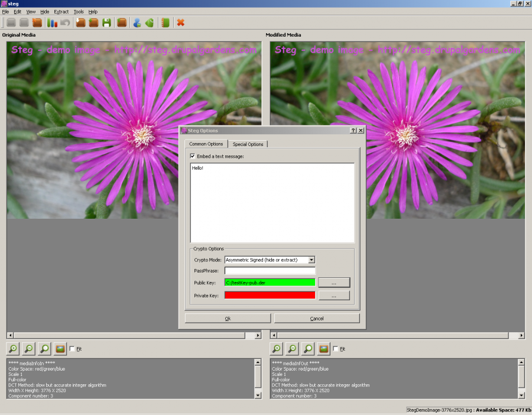Click the PassPhrase input field

(270, 271)
